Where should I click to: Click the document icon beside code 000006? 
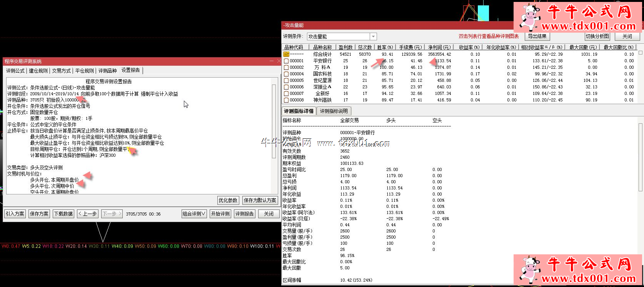pyautogui.click(x=286, y=87)
